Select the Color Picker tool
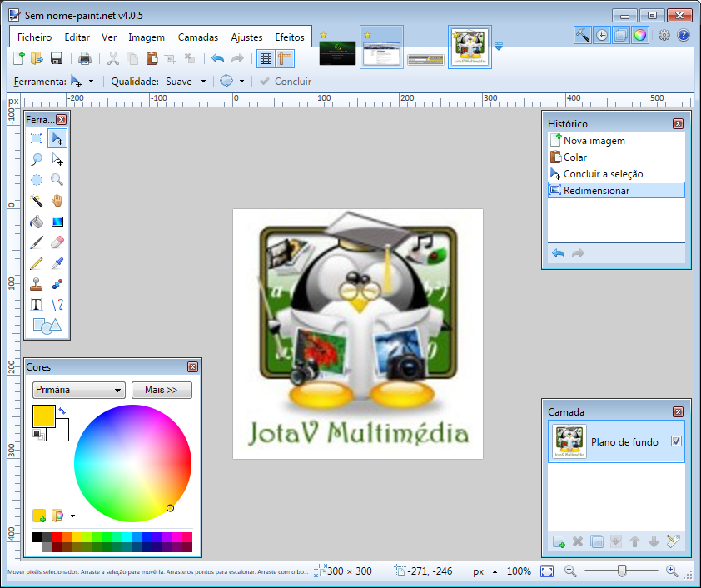This screenshot has height=588, width=701. pyautogui.click(x=57, y=262)
